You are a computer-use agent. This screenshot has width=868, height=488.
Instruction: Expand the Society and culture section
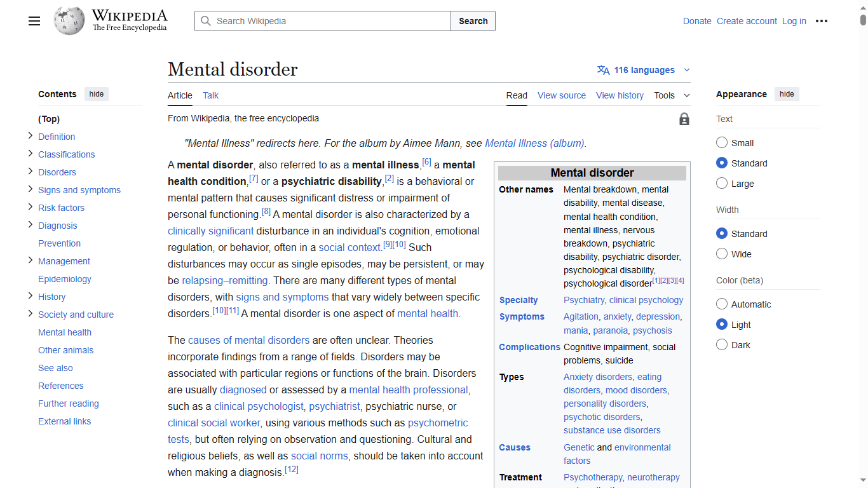(x=31, y=314)
